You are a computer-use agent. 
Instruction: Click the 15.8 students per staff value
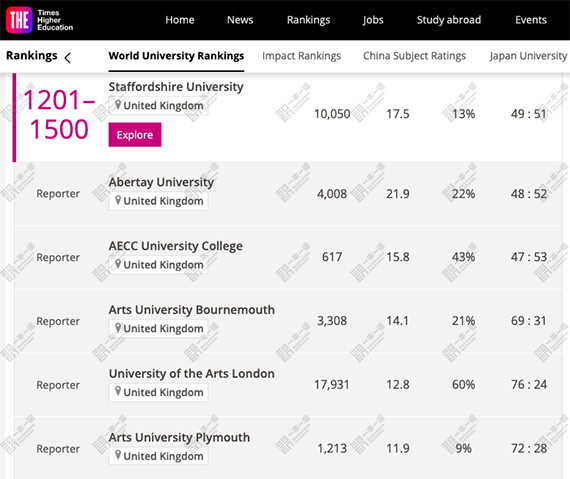tap(398, 257)
